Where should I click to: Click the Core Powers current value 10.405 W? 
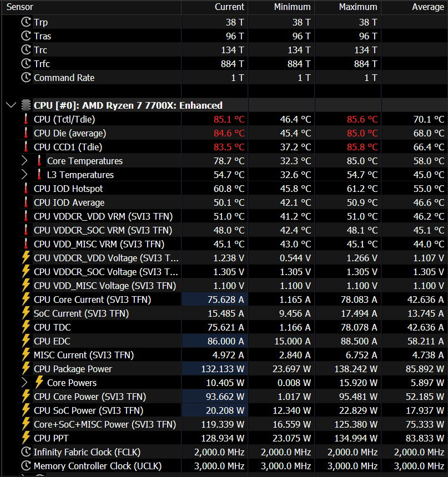point(225,383)
